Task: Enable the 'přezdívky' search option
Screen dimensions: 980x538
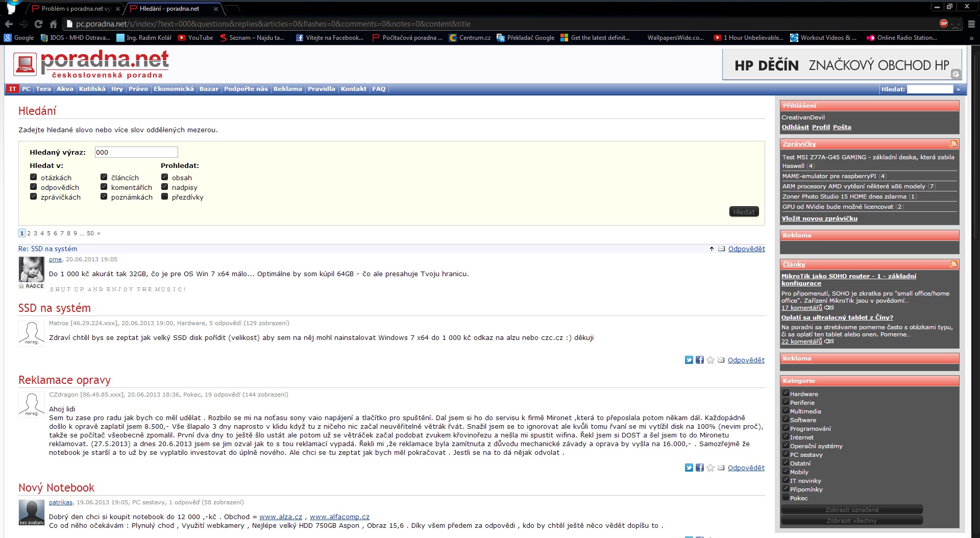Action: pyautogui.click(x=165, y=197)
